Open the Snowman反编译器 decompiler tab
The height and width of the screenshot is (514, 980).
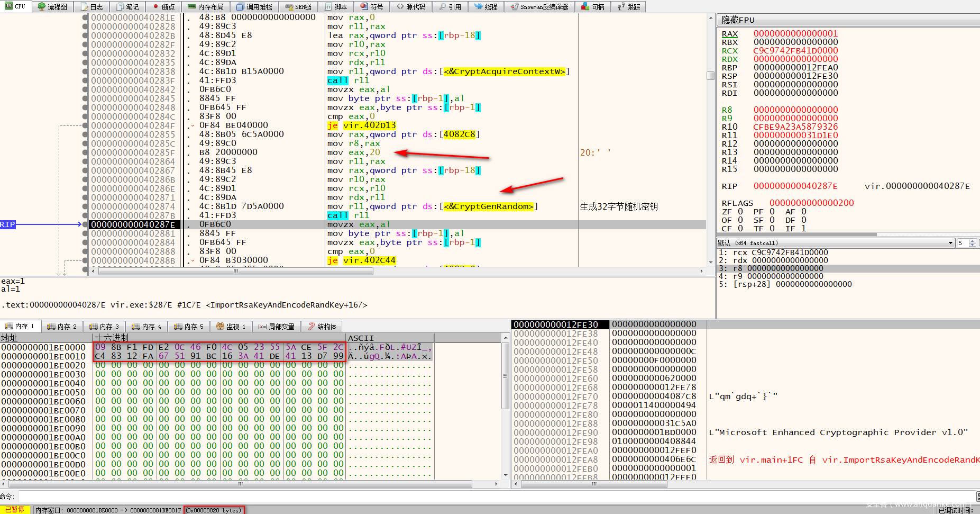tap(539, 7)
